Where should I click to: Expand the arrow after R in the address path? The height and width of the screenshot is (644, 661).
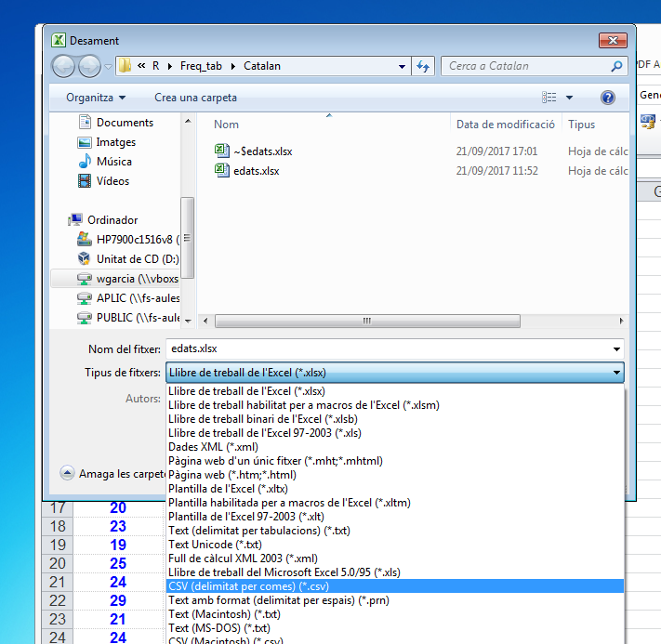170,67
